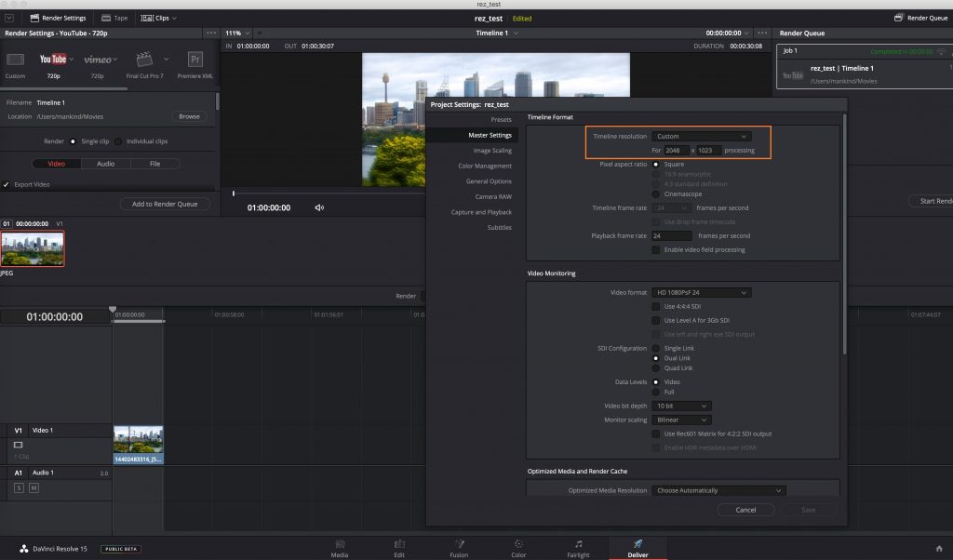Open General Options settings section
Viewport: 953px width, 560px height.
point(489,181)
